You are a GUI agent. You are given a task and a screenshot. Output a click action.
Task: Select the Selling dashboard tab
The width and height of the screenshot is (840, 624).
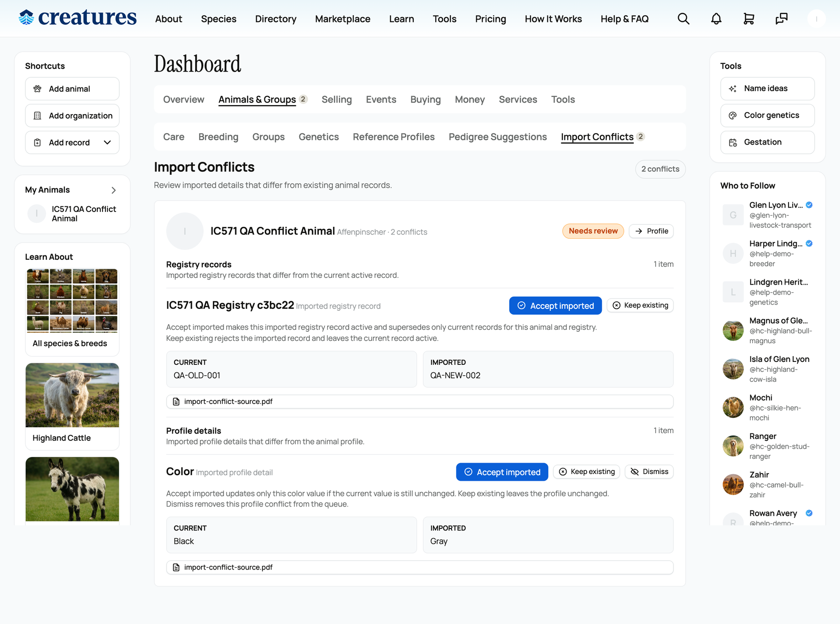pos(336,99)
